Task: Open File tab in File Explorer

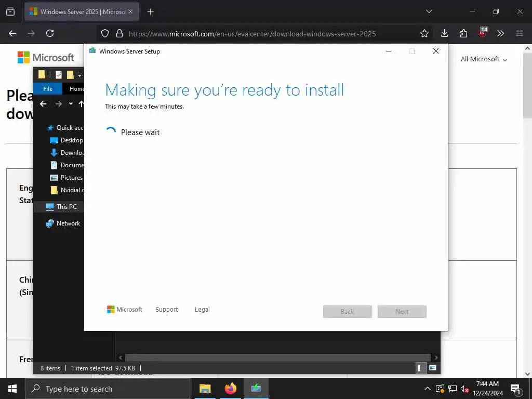Action: point(48,89)
